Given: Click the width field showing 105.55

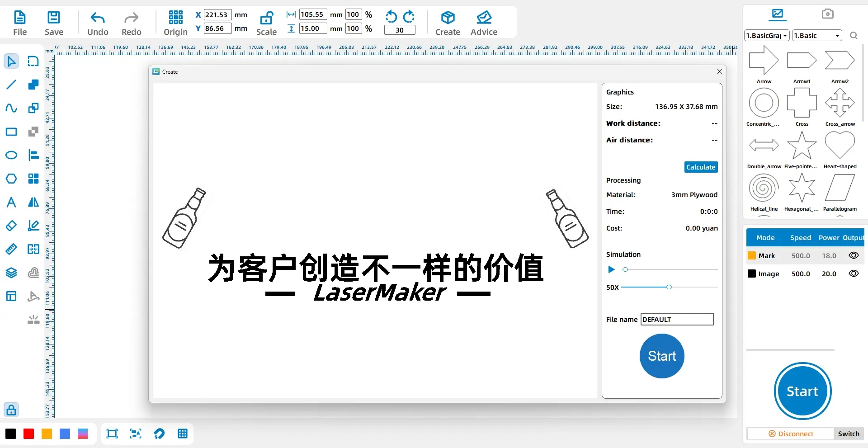Looking at the screenshot, I should pyautogui.click(x=313, y=14).
